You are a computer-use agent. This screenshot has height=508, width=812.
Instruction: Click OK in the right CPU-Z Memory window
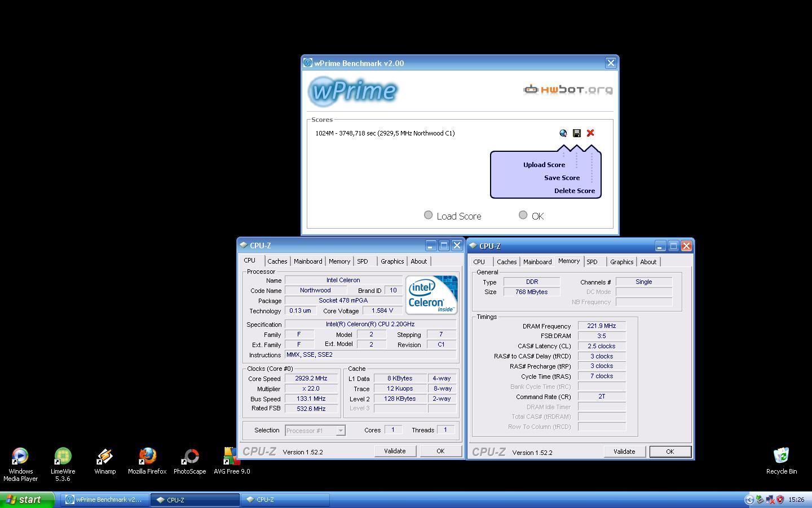point(670,452)
